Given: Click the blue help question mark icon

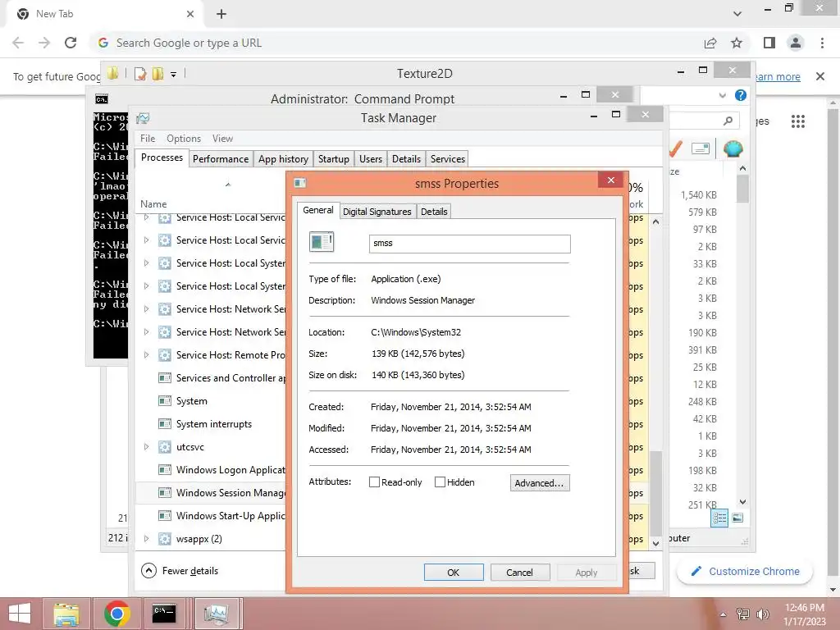Looking at the screenshot, I should 741,95.
